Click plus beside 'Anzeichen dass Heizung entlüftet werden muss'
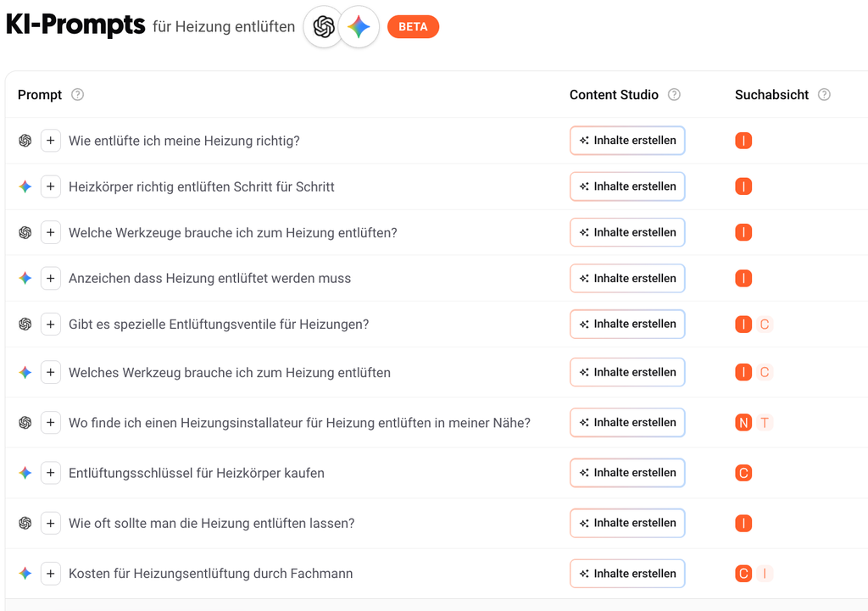Screen dimensions: 868x611 click(x=50, y=278)
